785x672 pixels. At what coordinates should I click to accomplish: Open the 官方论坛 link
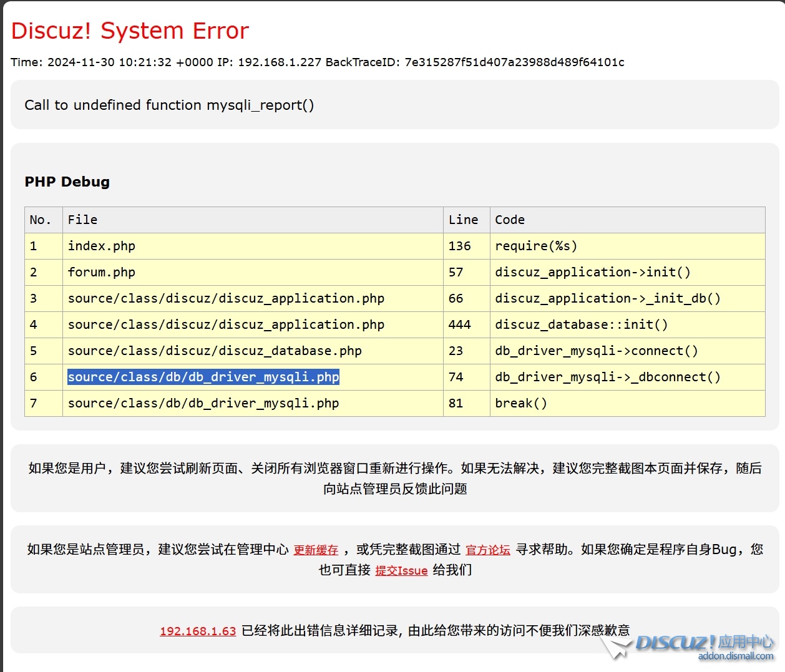pos(488,550)
